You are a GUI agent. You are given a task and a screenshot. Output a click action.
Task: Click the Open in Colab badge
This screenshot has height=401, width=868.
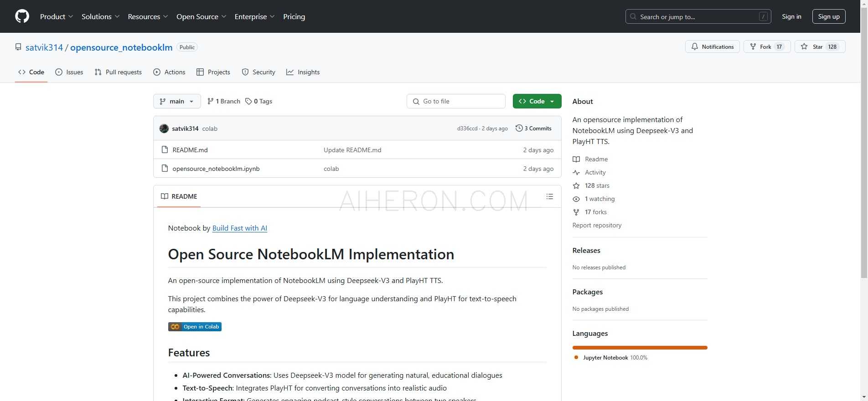(x=195, y=327)
